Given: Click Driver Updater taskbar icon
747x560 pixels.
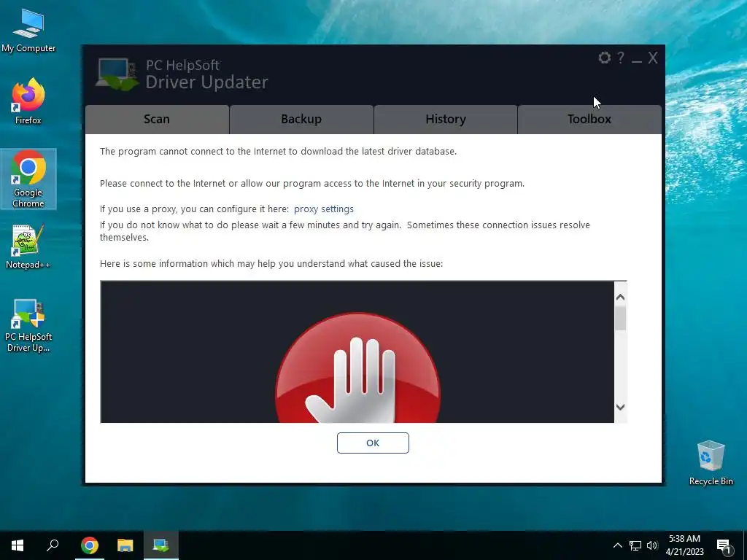Looking at the screenshot, I should point(160,545).
